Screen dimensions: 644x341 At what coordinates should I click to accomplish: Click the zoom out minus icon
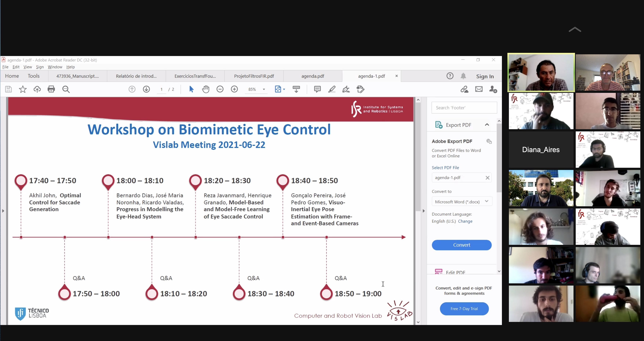[220, 89]
